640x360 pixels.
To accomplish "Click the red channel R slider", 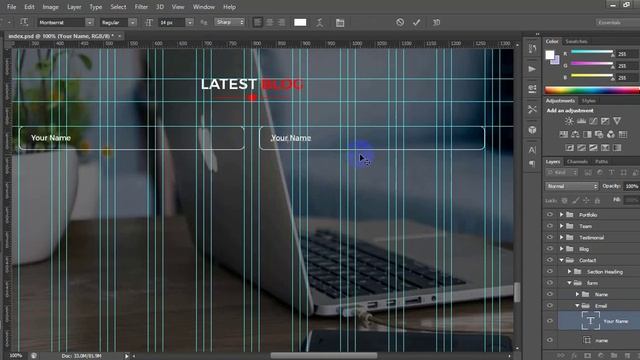I will click(x=592, y=52).
